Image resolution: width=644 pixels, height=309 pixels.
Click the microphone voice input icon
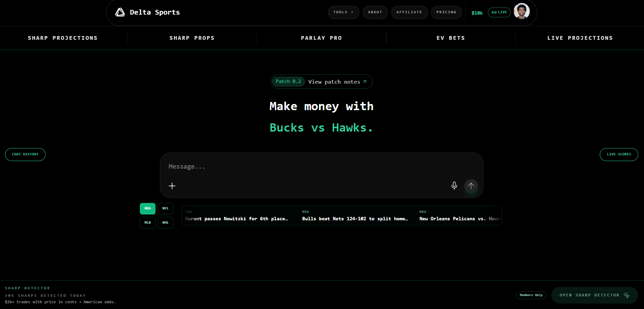pos(454,186)
